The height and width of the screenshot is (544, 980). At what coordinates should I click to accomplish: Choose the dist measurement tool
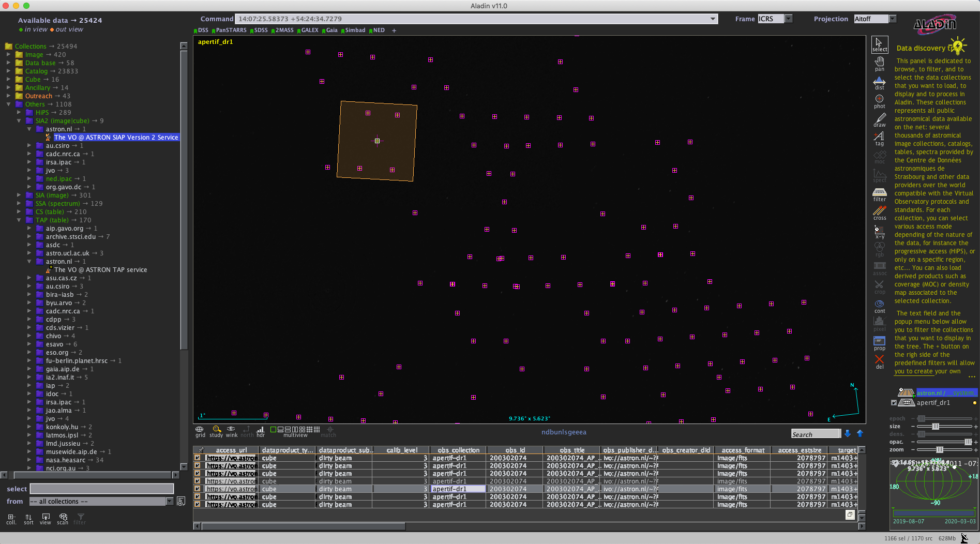(x=879, y=83)
